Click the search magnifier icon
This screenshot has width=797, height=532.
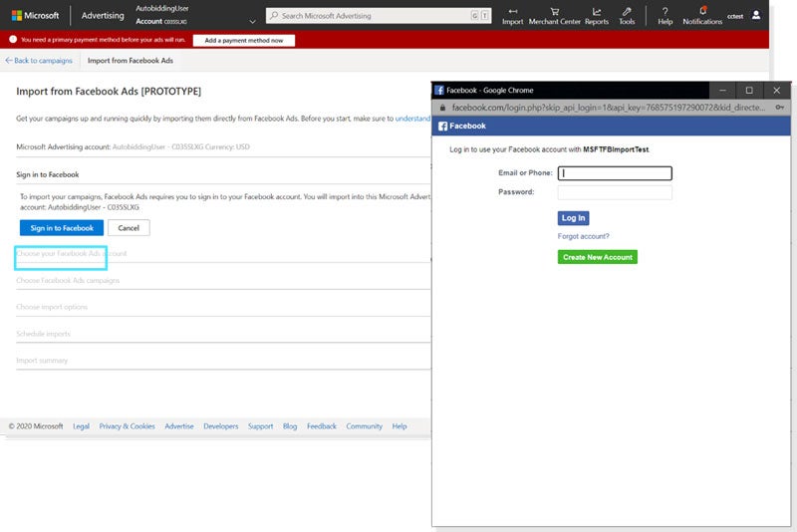[274, 16]
